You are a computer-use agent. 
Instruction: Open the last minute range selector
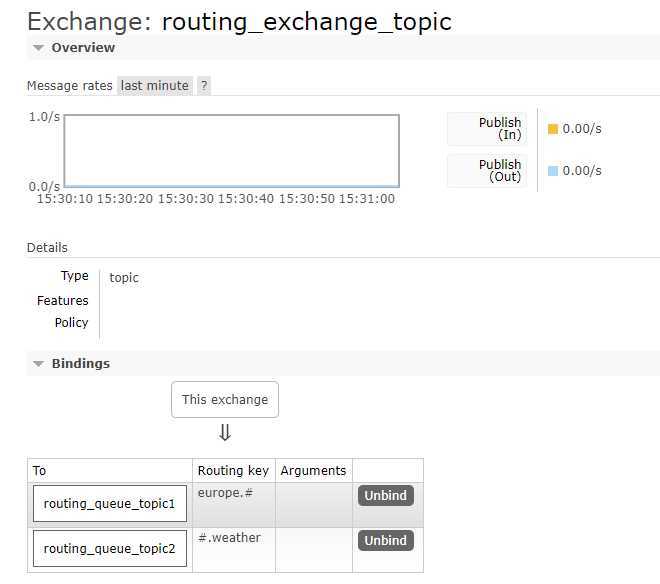pos(154,85)
